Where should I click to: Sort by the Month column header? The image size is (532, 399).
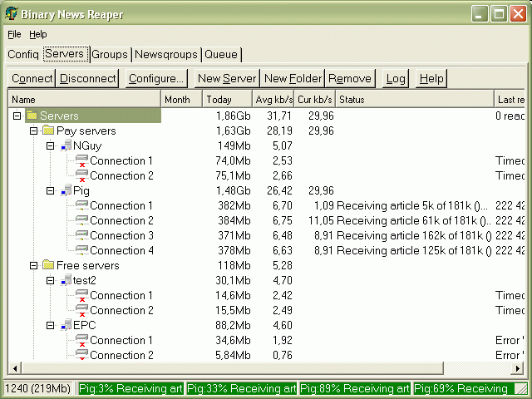[181, 100]
